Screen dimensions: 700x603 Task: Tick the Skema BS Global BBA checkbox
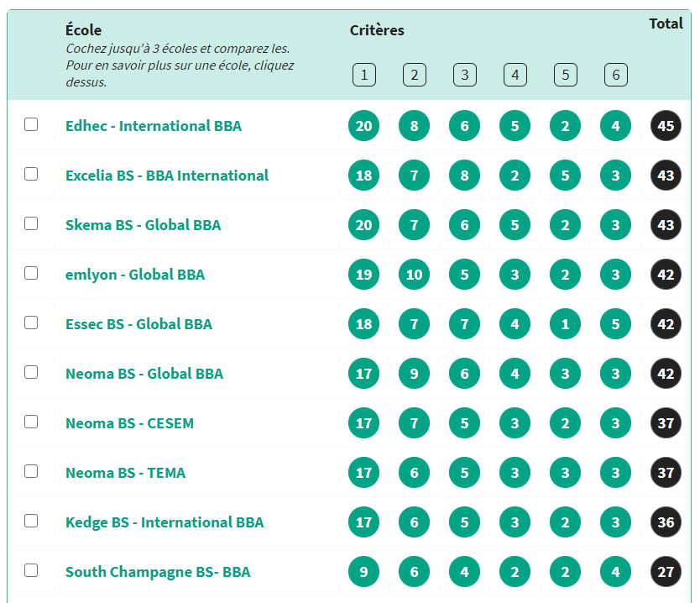tap(31, 223)
